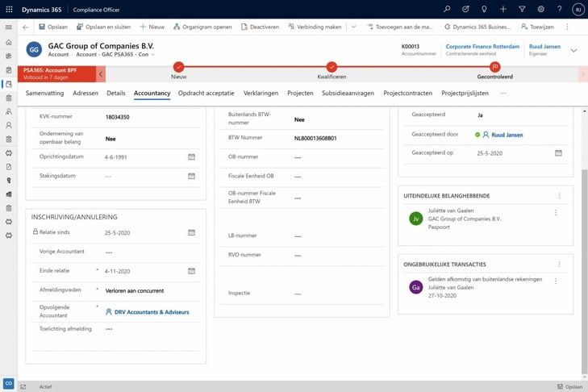Open calendar picker for Stakingsdatum
588x392 pixels.
(191, 176)
